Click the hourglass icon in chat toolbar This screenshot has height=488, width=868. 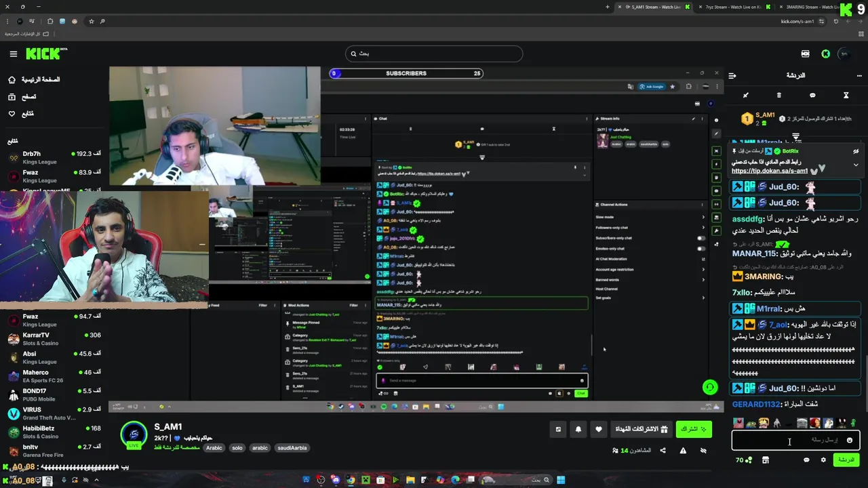click(846, 96)
